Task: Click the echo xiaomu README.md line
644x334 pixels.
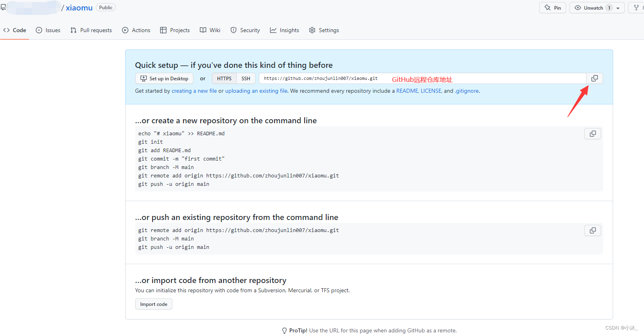Action: 181,133
